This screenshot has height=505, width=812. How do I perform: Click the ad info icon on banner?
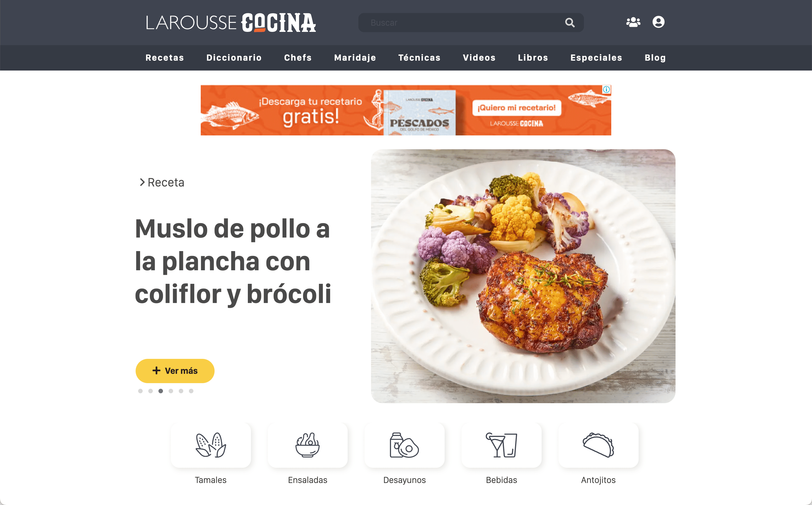coord(606,89)
